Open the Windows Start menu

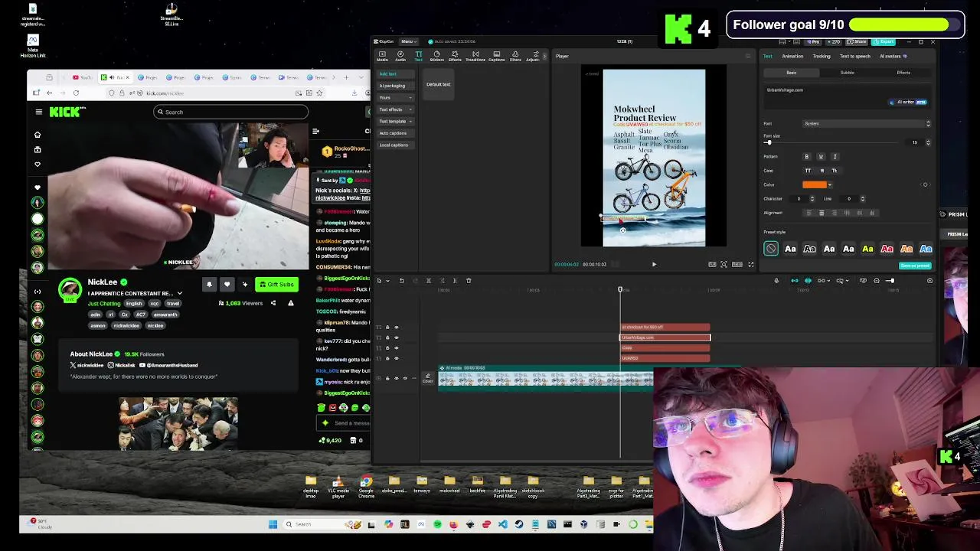(273, 524)
